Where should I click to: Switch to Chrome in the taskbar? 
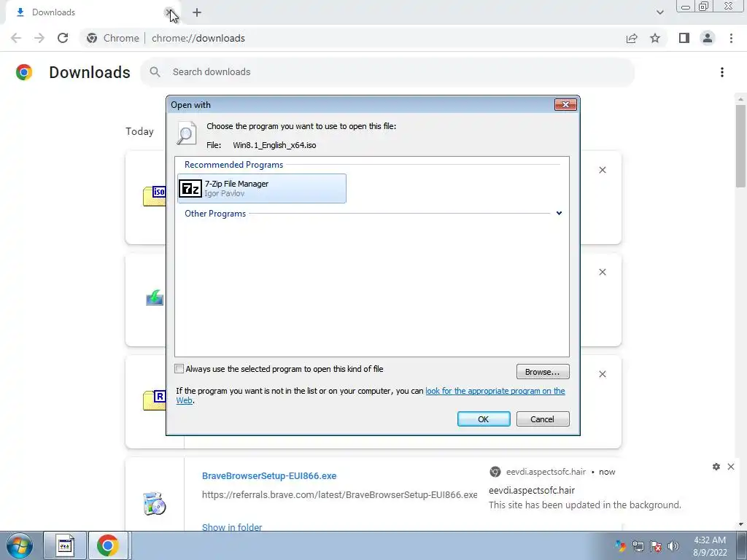[108, 545]
